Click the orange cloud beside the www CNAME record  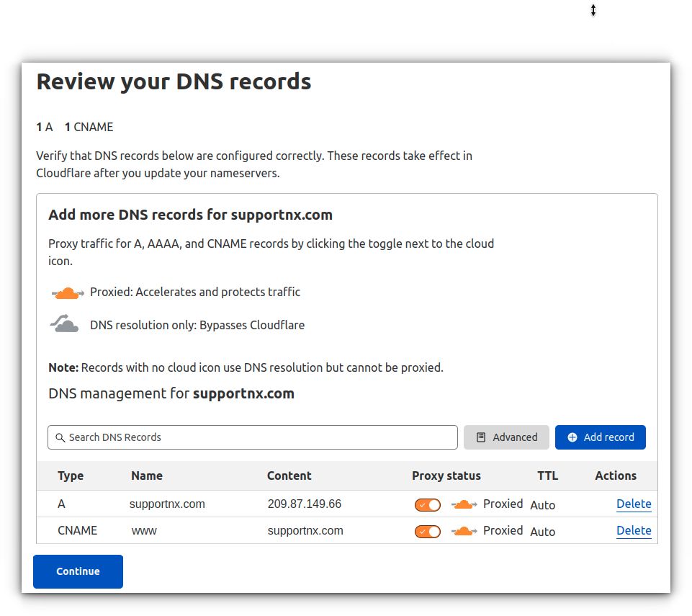pos(464,531)
